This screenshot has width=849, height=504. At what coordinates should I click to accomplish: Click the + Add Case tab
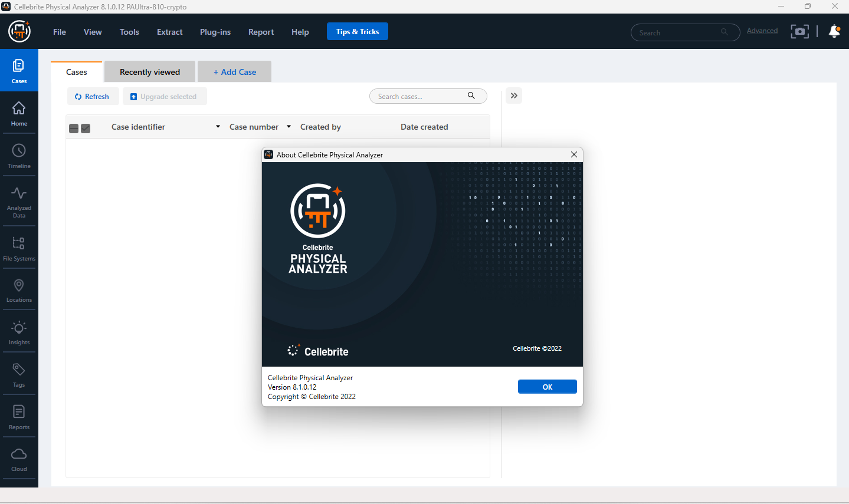pos(235,72)
